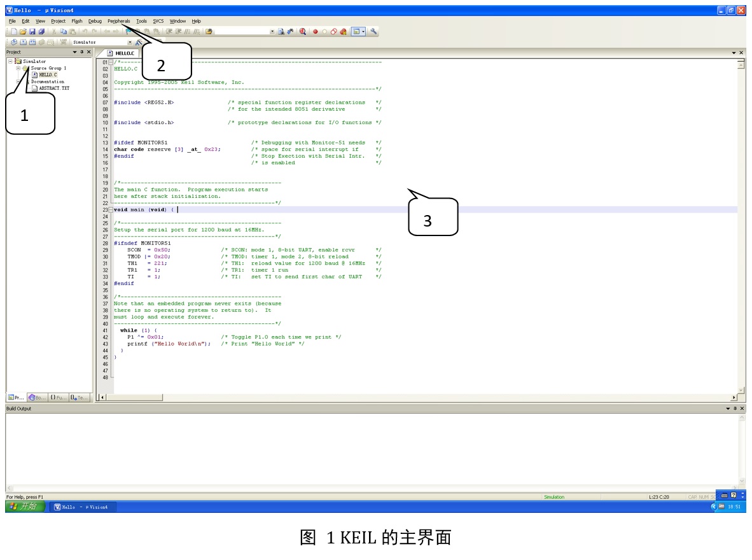Click the editor horizontal scroll right arrow
The width and height of the screenshot is (752, 560).
tap(734, 397)
